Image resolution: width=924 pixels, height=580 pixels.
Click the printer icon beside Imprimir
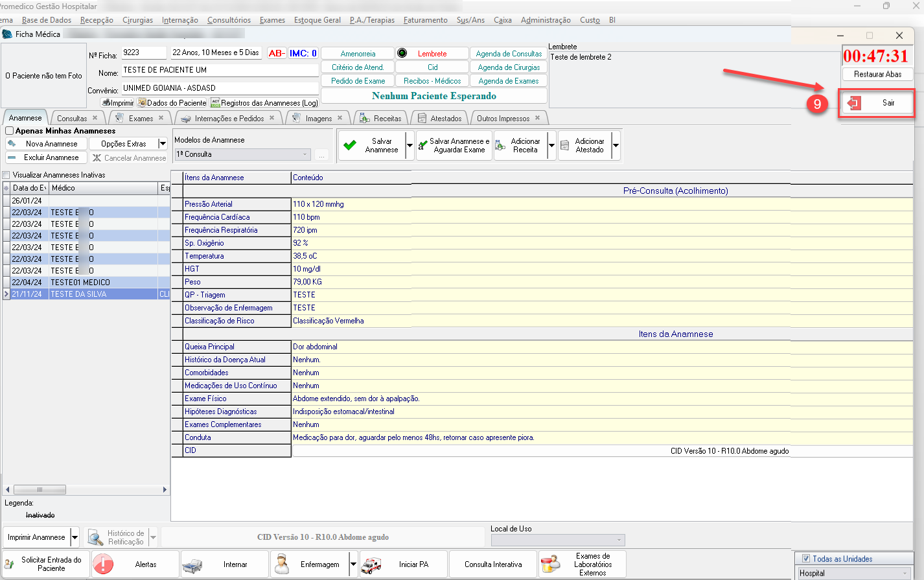tap(106, 103)
